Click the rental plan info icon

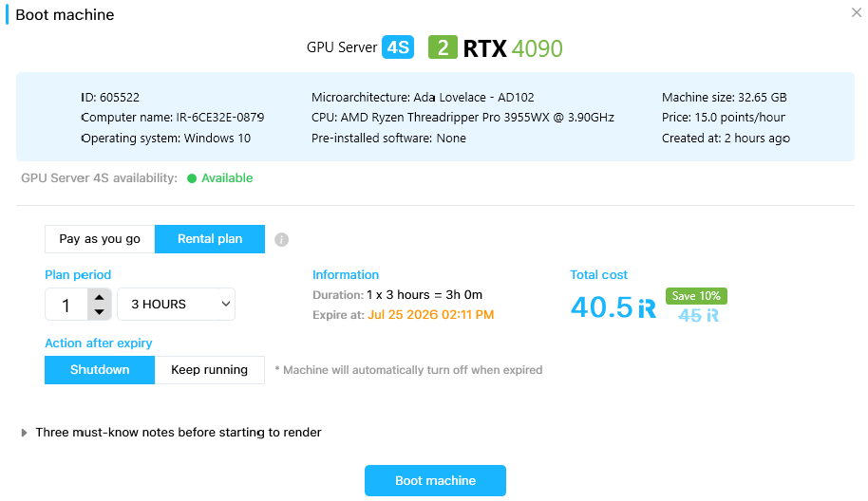coord(281,239)
